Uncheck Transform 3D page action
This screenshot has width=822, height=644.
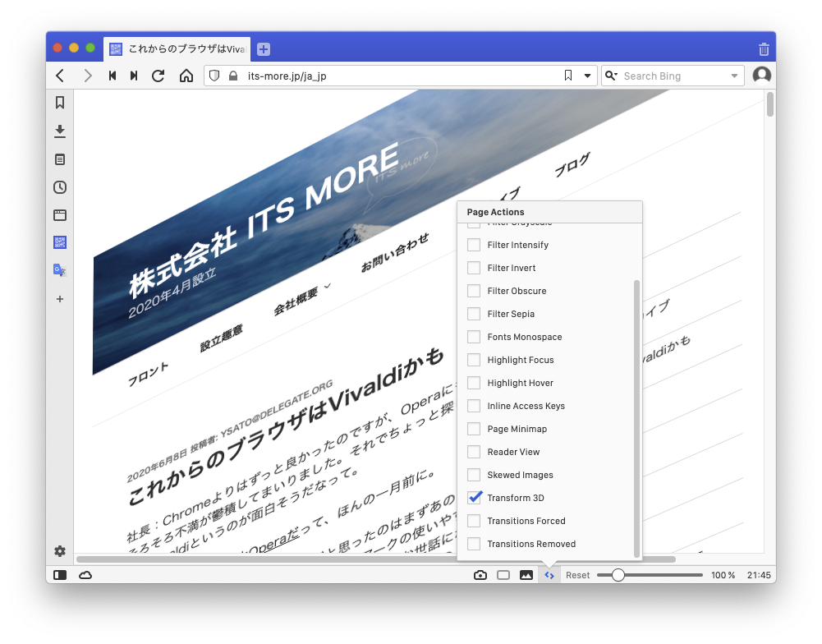pos(474,498)
